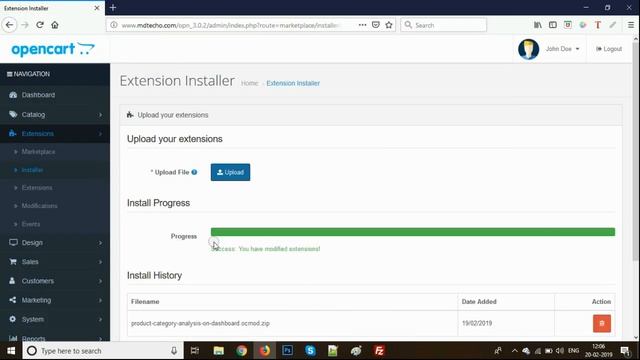Click the browser URL address bar
The image size is (640, 360).
click(231, 25)
